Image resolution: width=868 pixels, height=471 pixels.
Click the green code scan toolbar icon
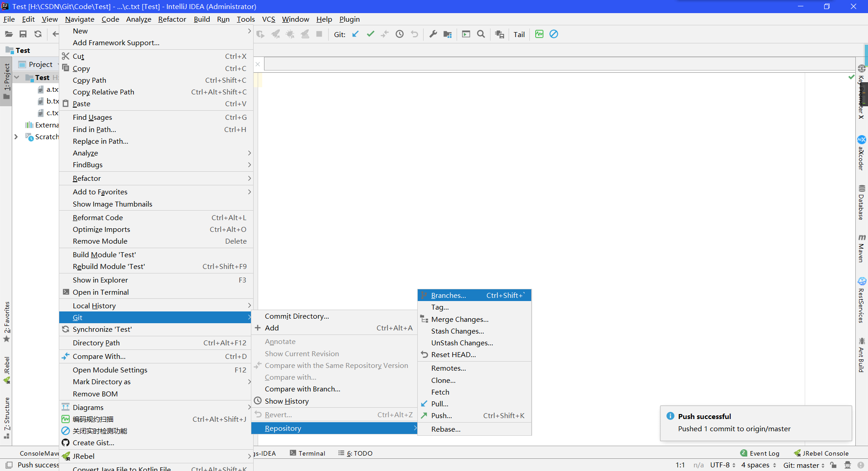click(539, 34)
